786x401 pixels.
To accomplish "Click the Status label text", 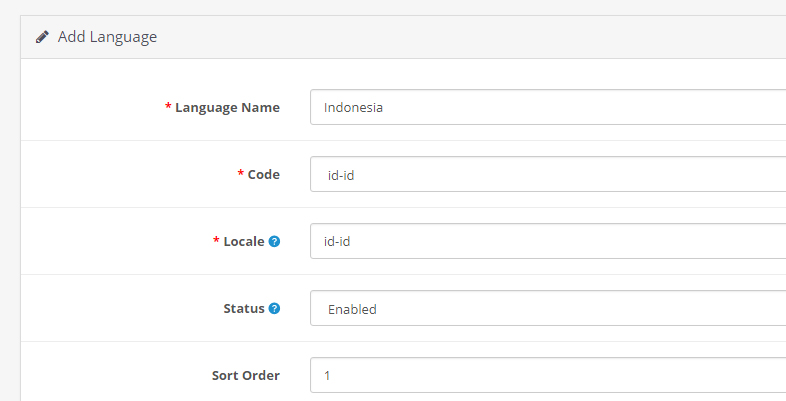I will pyautogui.click(x=243, y=308).
